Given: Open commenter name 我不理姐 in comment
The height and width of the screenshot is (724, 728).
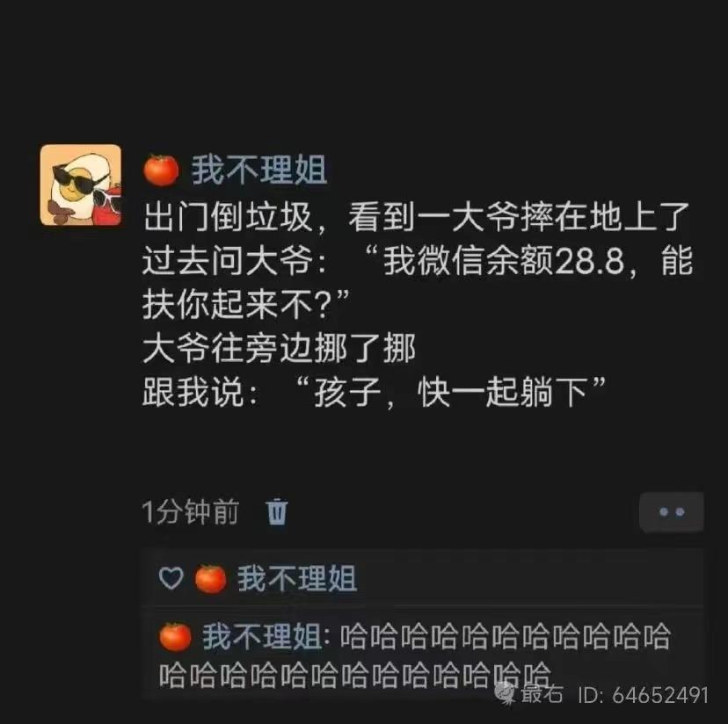Looking at the screenshot, I should tap(262, 636).
